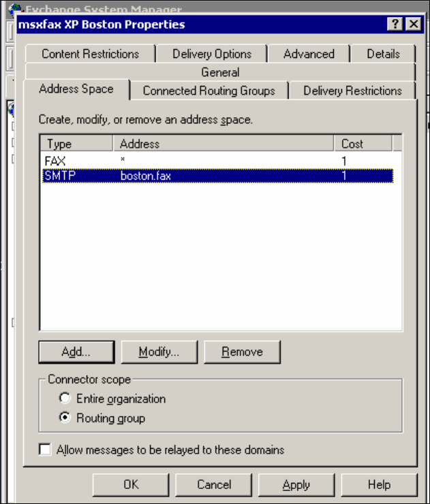Click the Add... button

coord(76,352)
